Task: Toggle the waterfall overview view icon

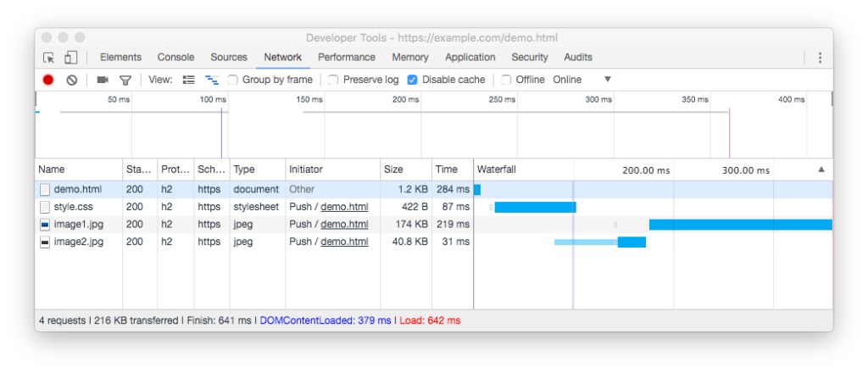Action: (212, 80)
